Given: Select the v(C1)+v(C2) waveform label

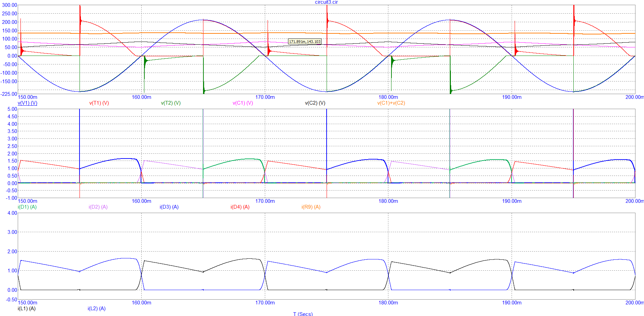Looking at the screenshot, I should pyautogui.click(x=391, y=103).
